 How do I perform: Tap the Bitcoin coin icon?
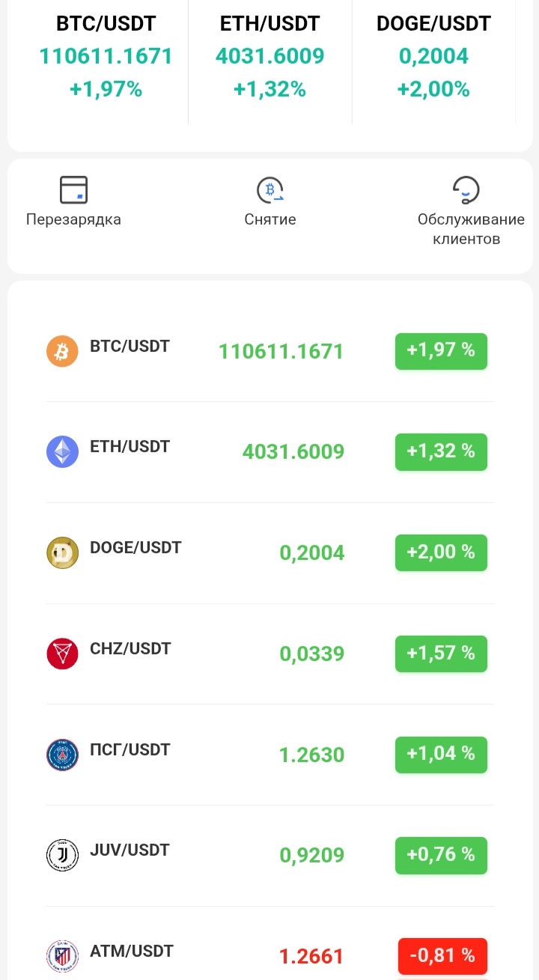tap(62, 351)
